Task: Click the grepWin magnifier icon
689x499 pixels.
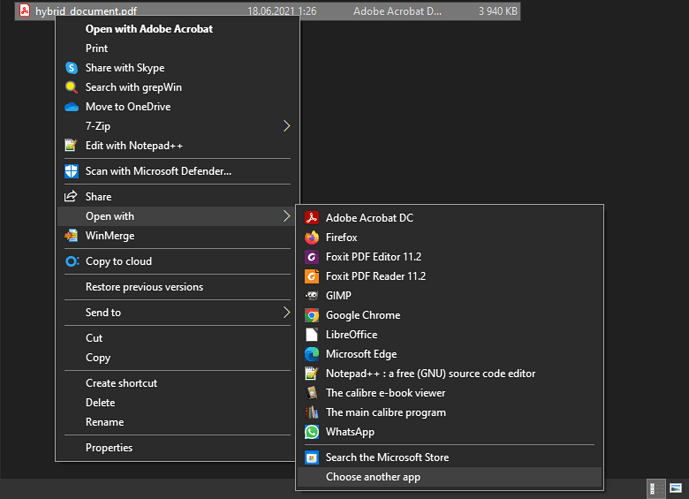Action: click(71, 87)
